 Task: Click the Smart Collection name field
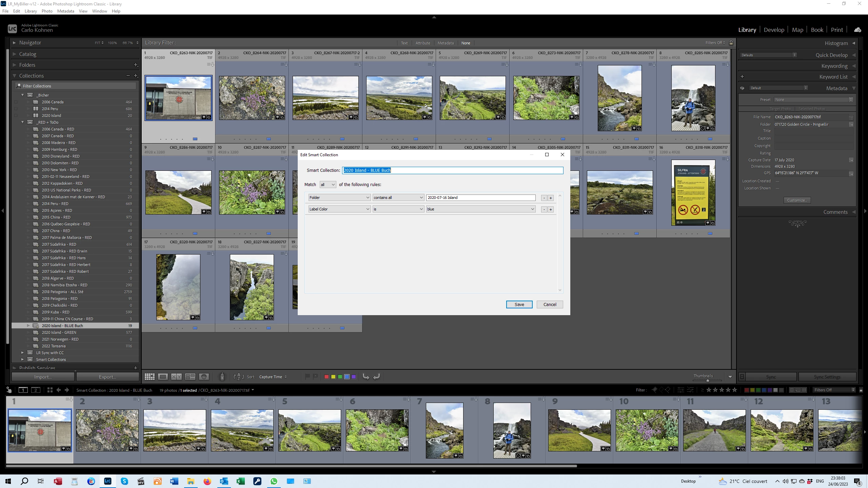coord(453,170)
